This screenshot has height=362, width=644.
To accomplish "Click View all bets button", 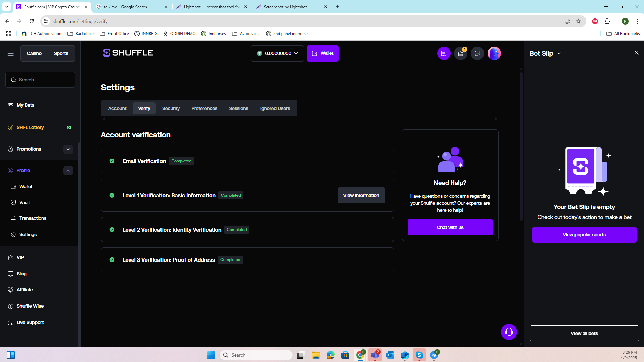I will click(x=584, y=333).
